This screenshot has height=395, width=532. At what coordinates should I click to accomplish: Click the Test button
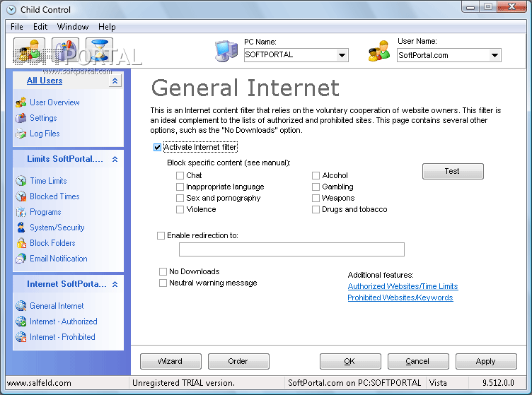(453, 171)
